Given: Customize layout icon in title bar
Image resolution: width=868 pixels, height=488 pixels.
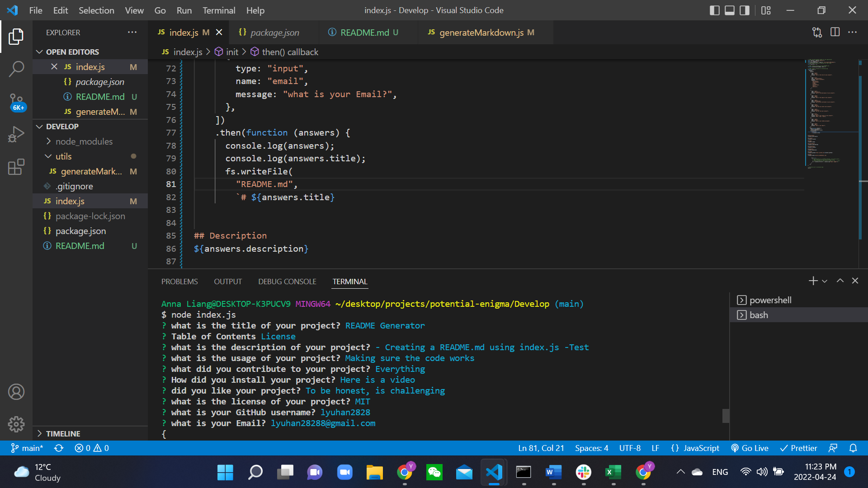Looking at the screenshot, I should (766, 10).
